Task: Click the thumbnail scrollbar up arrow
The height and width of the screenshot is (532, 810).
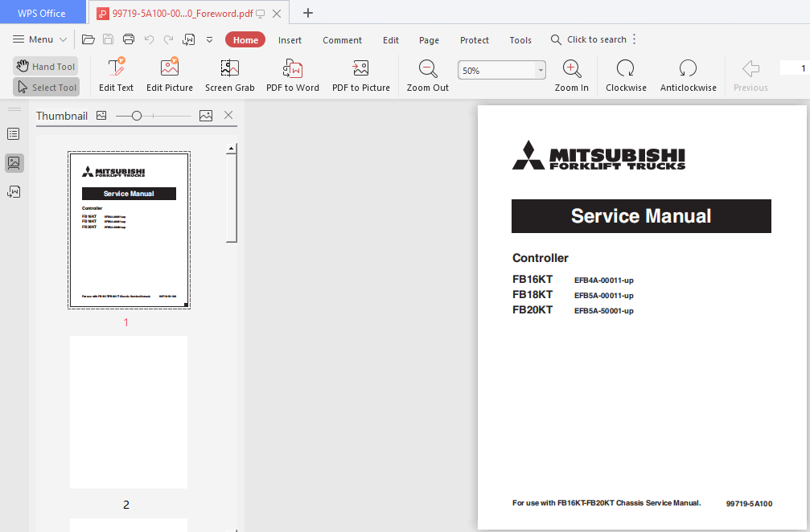Action: click(232, 149)
